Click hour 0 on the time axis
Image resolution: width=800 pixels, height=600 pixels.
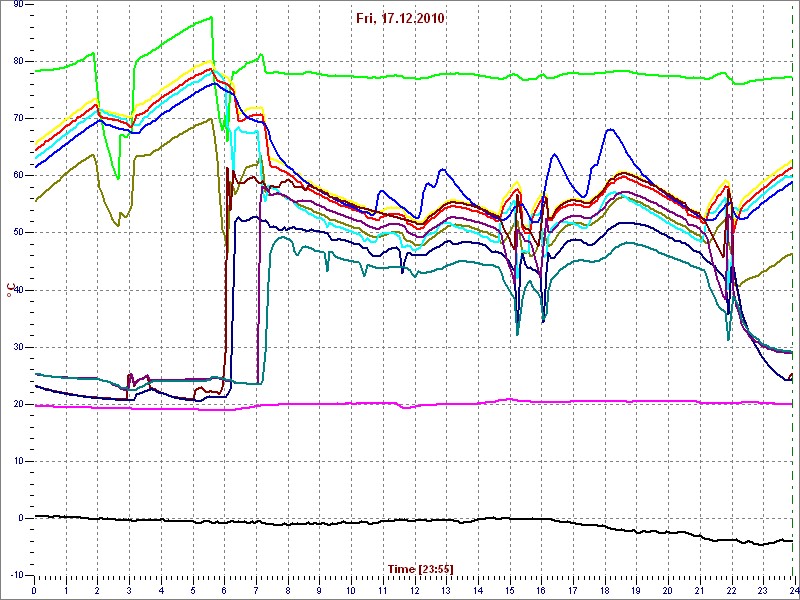coord(34,590)
